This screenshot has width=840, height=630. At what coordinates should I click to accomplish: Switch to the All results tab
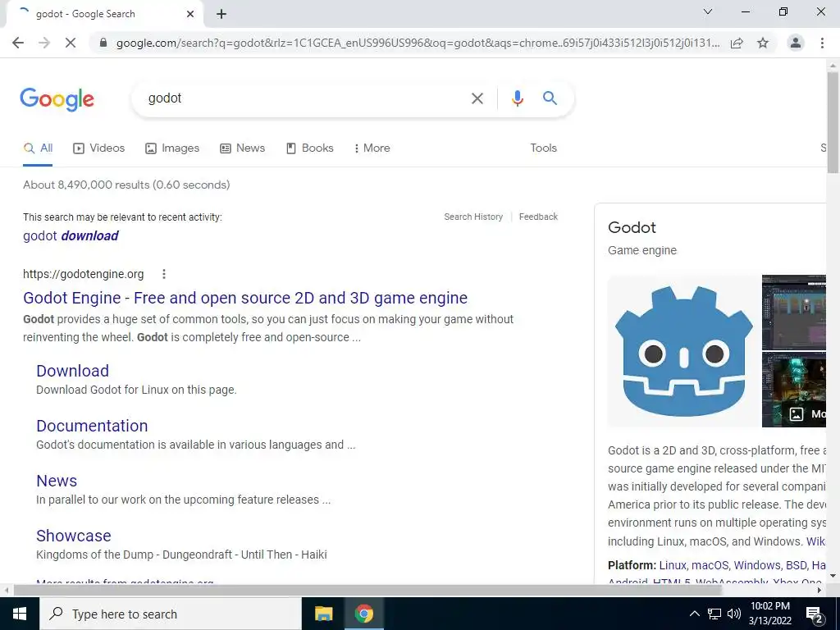(x=38, y=148)
